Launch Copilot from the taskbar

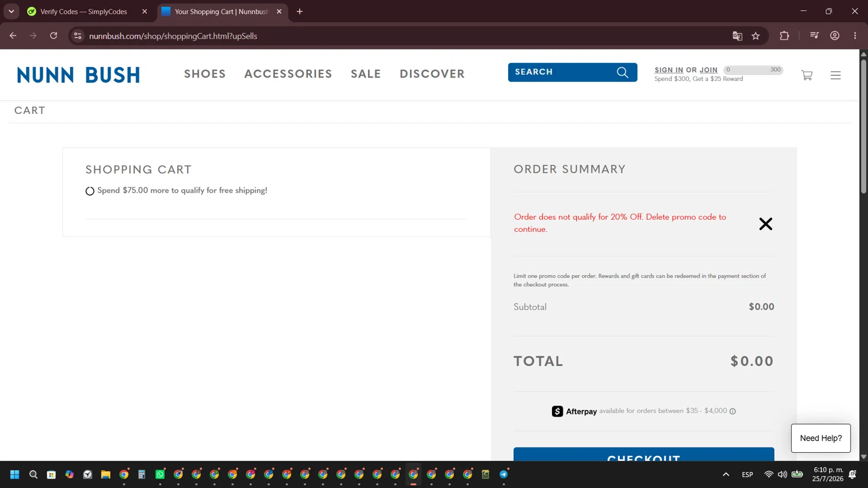[69, 475]
